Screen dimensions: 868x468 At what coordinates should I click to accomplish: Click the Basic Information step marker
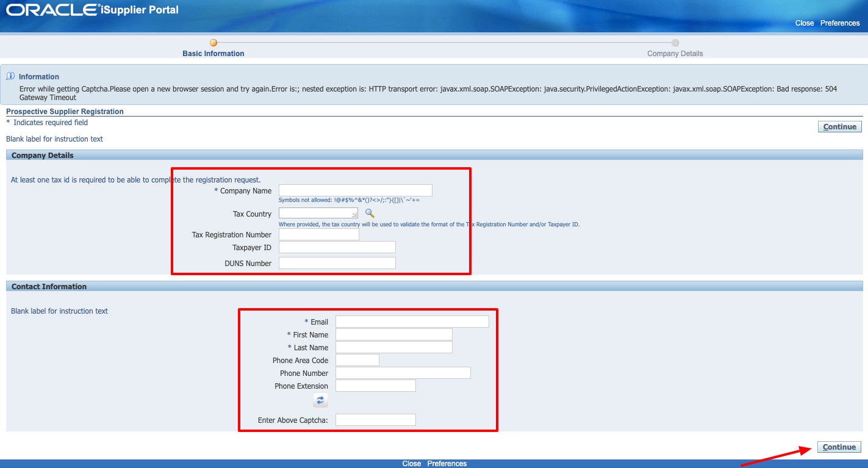[213, 43]
